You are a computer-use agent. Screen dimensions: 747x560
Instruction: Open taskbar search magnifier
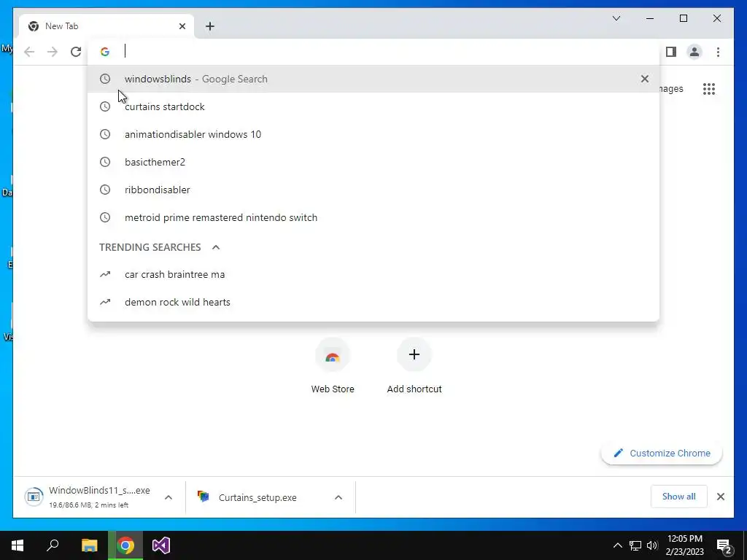(x=53, y=545)
